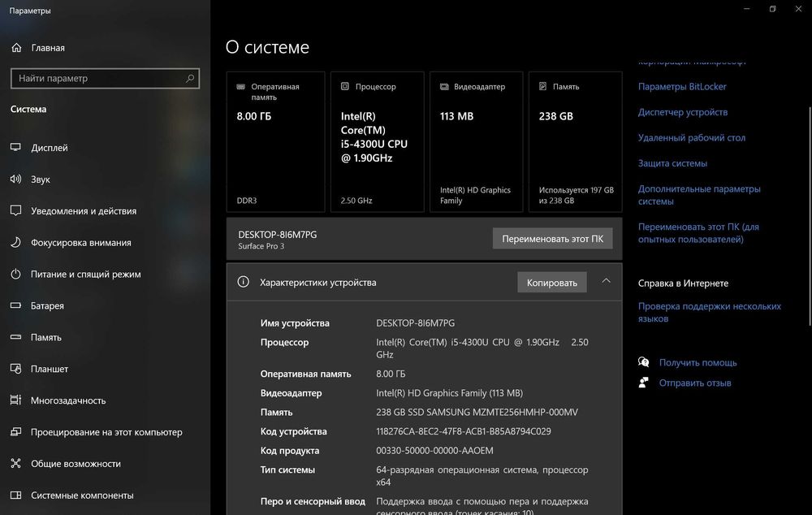Click device ID 118276CA-8EC2-47F8-ACB1-B85A8794C029
Image resolution: width=812 pixels, height=515 pixels.
[464, 431]
